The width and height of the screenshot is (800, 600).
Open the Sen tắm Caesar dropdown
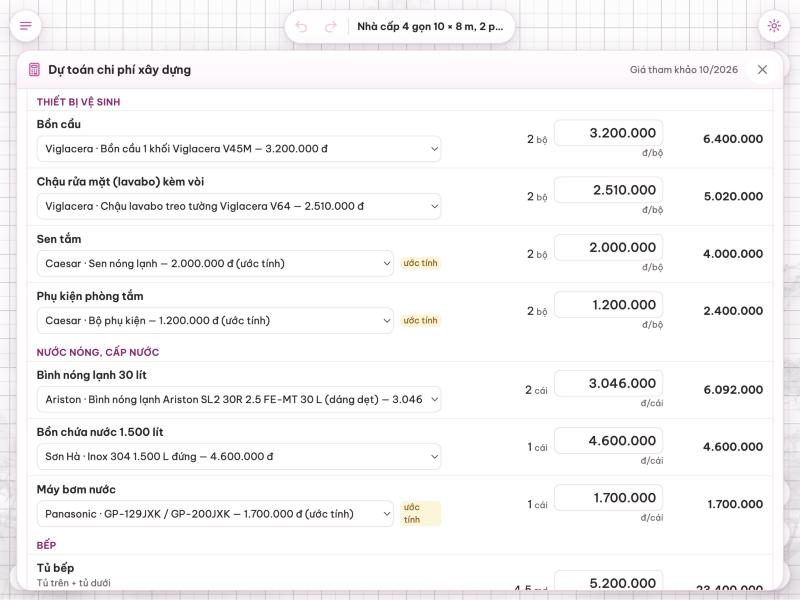tap(215, 263)
